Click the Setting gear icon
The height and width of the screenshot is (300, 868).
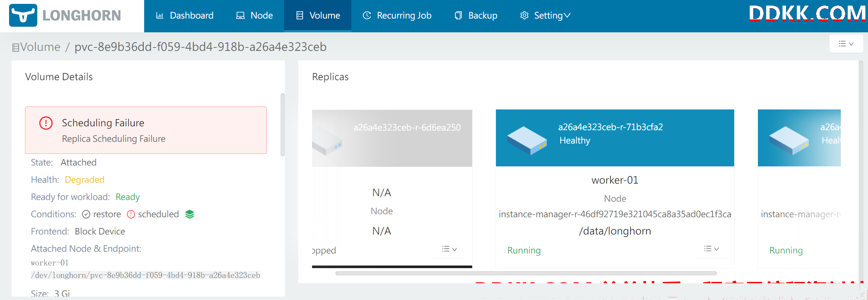[524, 16]
